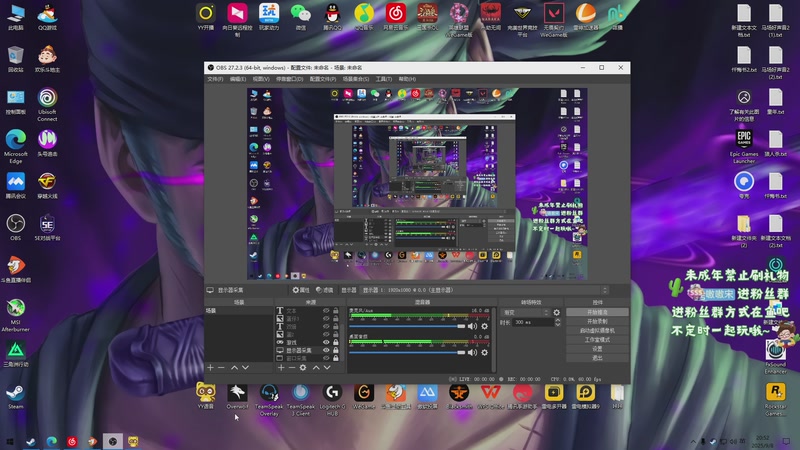Toggle lock on 游戏 source
The width and height of the screenshot is (800, 450).
click(x=336, y=342)
